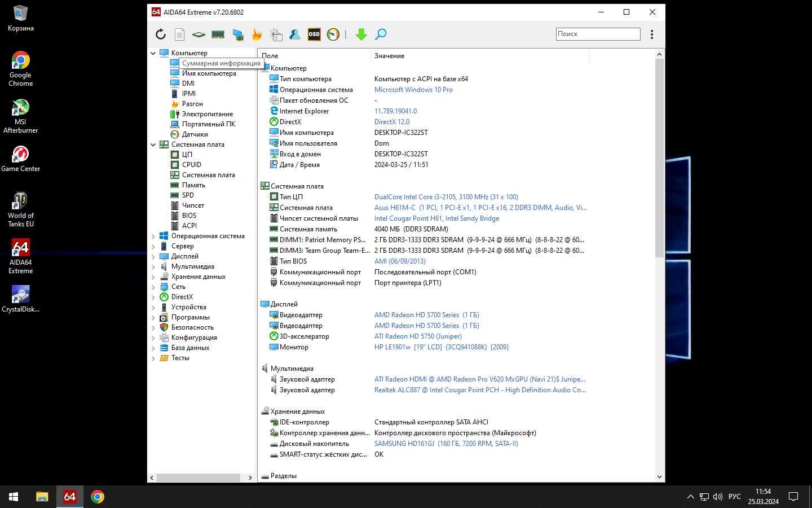Expand the Мультимедиа tree node
Image resolution: width=812 pixels, height=508 pixels.
click(153, 266)
